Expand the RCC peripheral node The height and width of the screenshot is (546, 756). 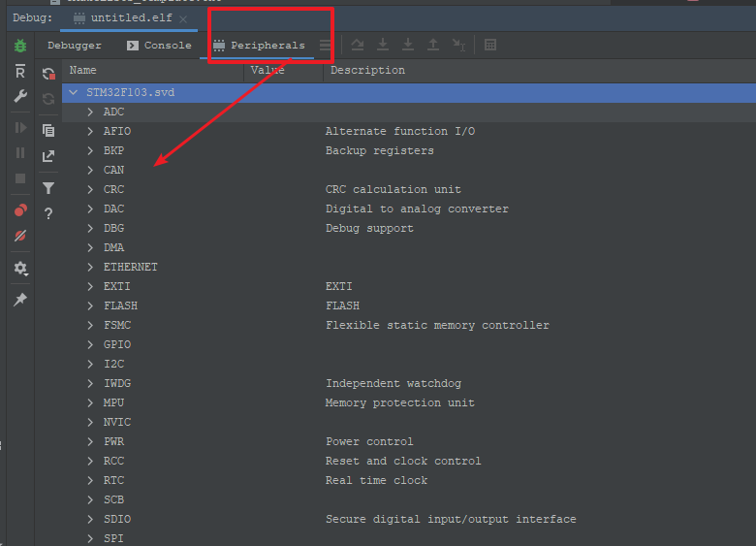tap(90, 461)
